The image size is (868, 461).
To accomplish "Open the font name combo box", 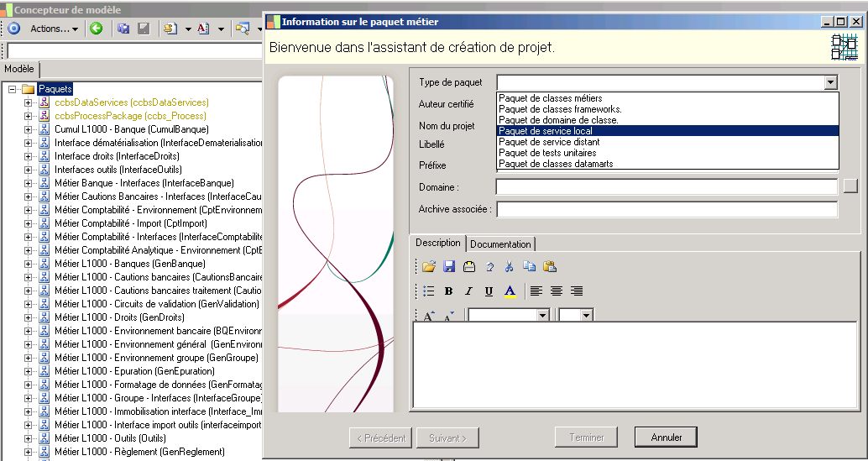I will (x=508, y=316).
